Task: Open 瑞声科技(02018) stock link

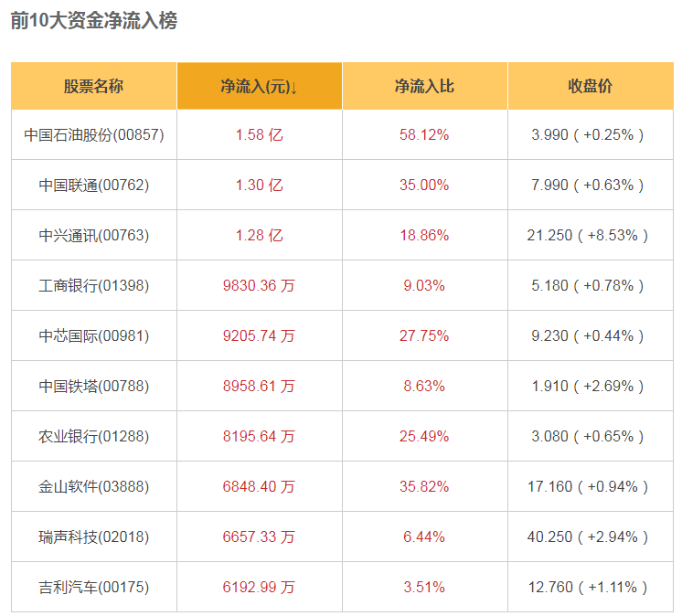Action: (x=93, y=537)
